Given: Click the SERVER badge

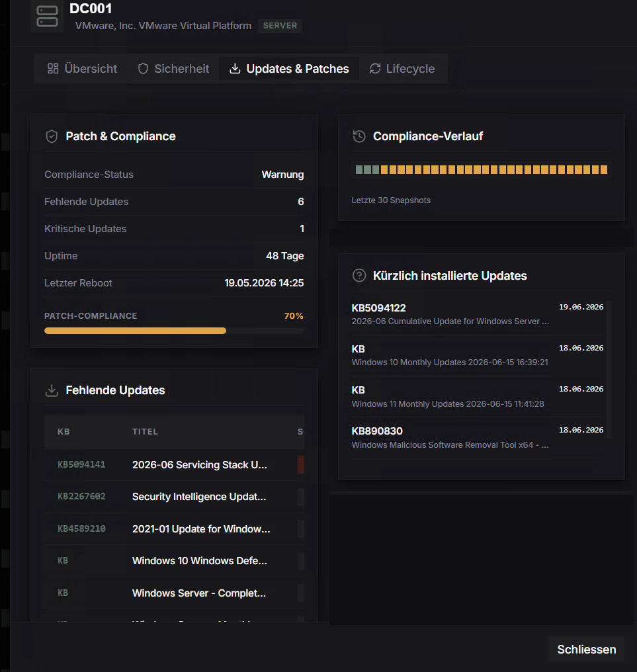Looking at the screenshot, I should pos(280,26).
